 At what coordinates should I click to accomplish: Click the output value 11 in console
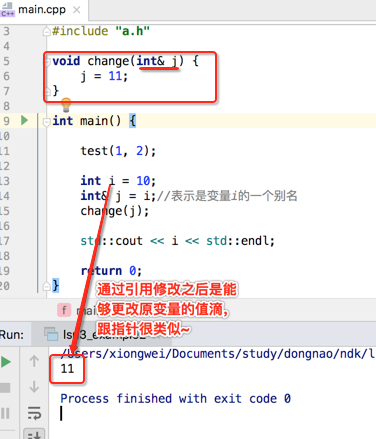(67, 369)
